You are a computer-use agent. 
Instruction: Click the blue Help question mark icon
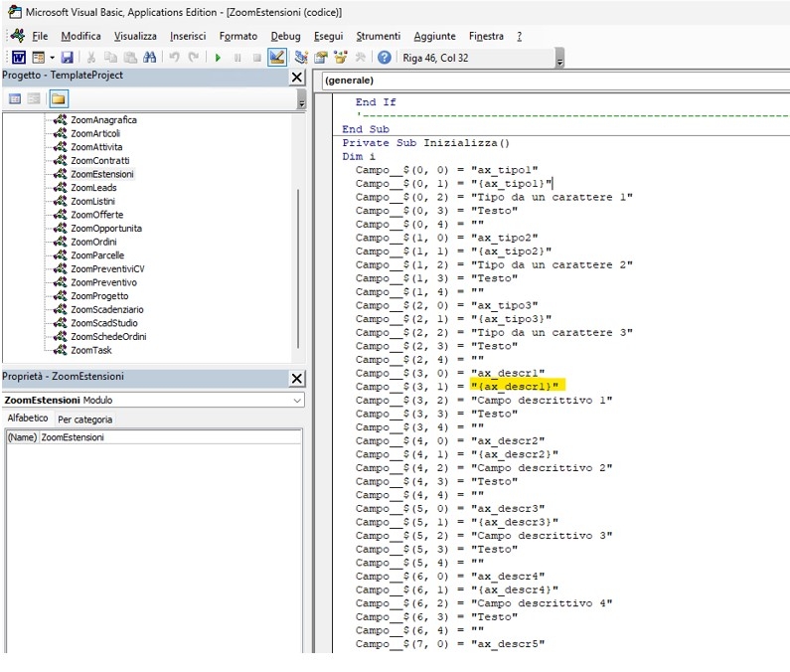384,58
